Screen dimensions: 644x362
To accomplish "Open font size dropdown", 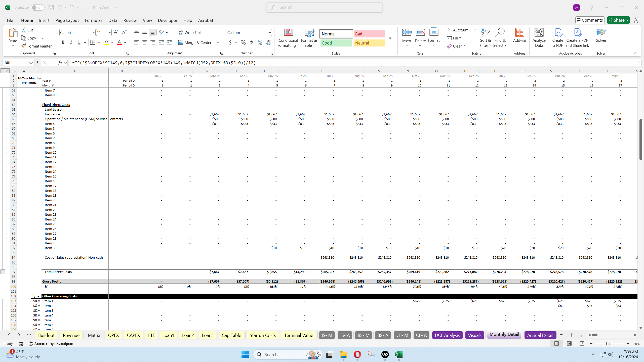I will tap(109, 32).
